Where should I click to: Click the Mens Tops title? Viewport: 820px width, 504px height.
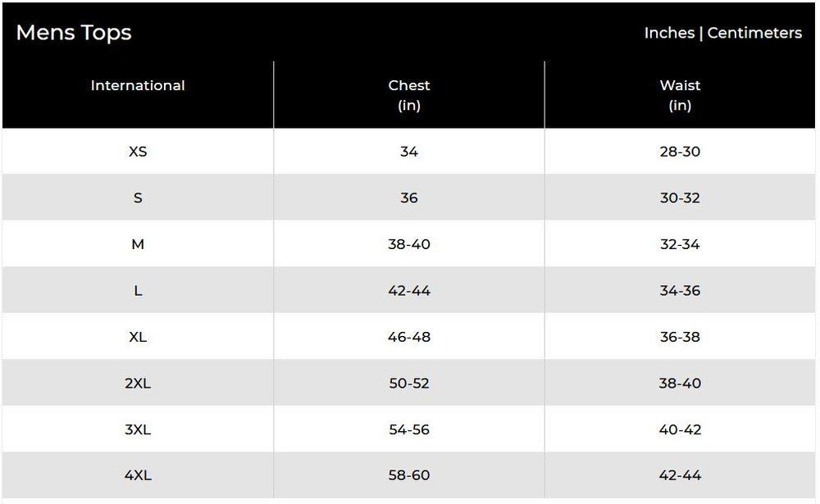(x=74, y=33)
